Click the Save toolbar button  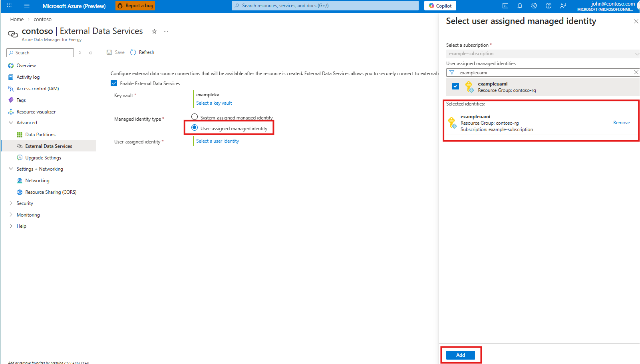[115, 52]
